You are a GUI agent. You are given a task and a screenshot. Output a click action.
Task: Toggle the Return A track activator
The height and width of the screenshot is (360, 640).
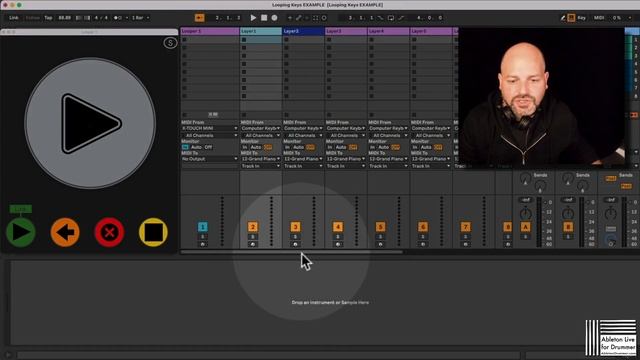tap(525, 227)
